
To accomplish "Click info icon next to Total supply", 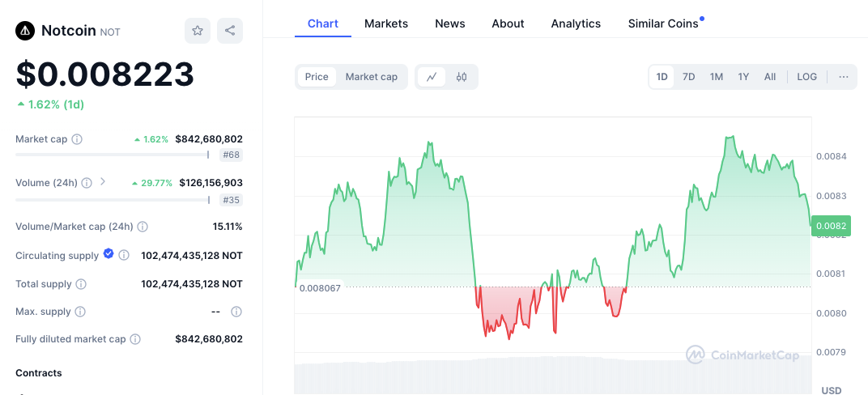I will pos(81,284).
